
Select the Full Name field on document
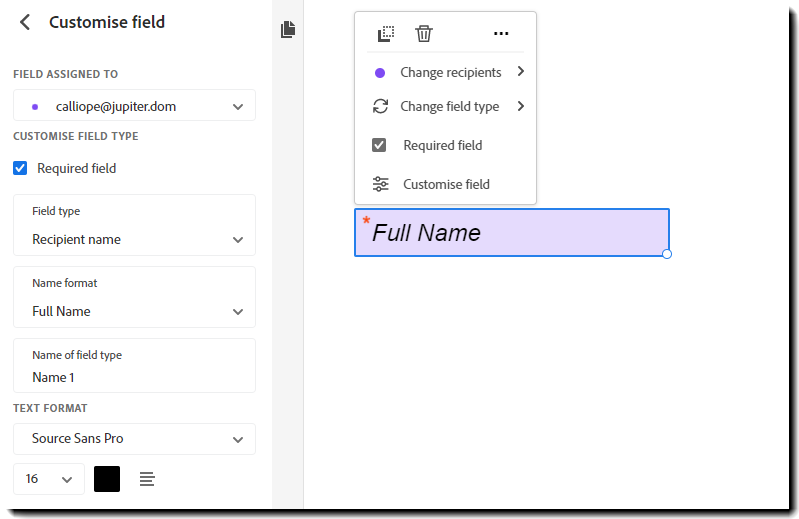[511, 233]
